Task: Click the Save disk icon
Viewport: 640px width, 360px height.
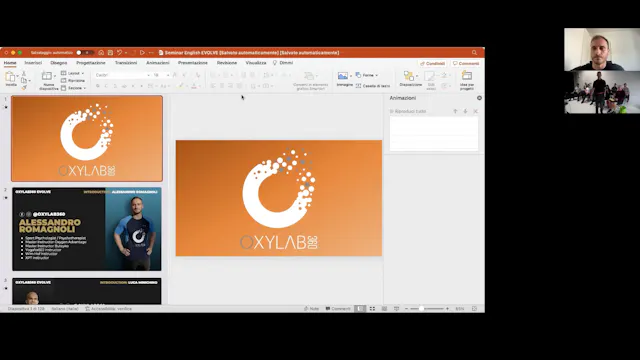Action: (110, 53)
